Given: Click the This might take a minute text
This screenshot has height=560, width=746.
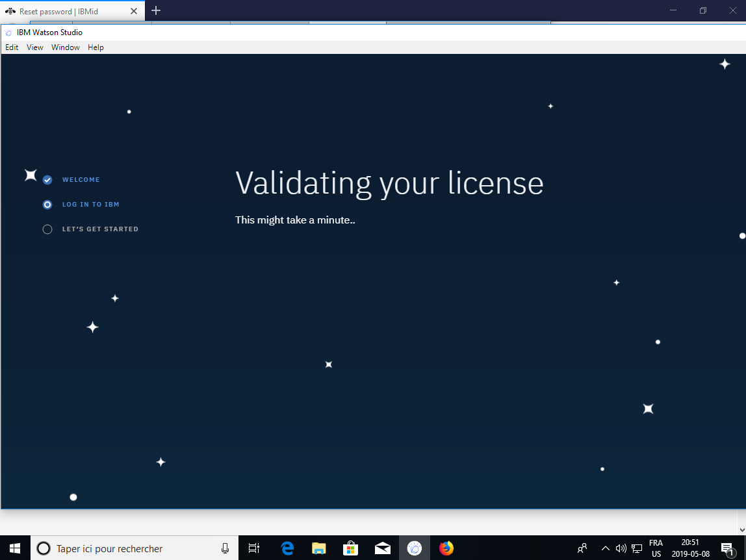Looking at the screenshot, I should tap(295, 220).
